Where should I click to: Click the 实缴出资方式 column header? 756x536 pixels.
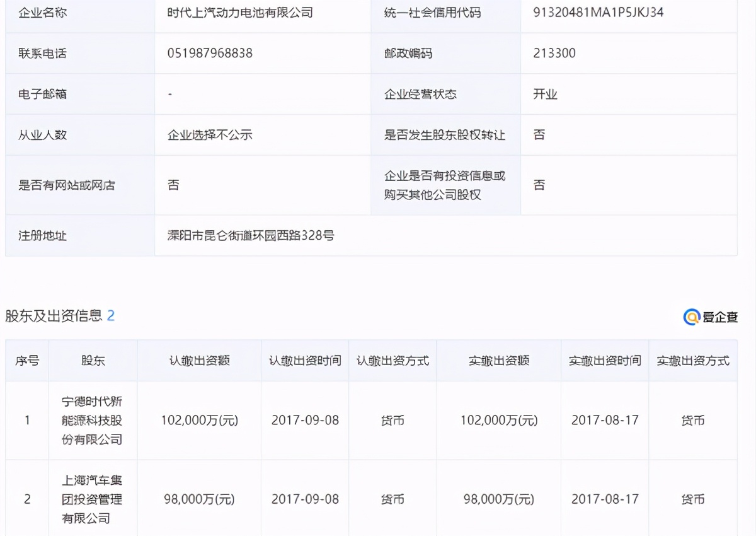693,361
